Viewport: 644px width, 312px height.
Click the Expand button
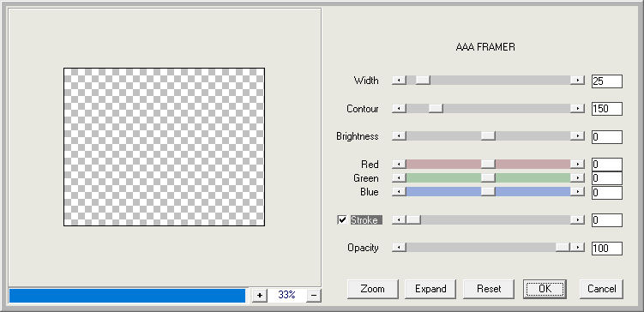pyautogui.click(x=430, y=289)
